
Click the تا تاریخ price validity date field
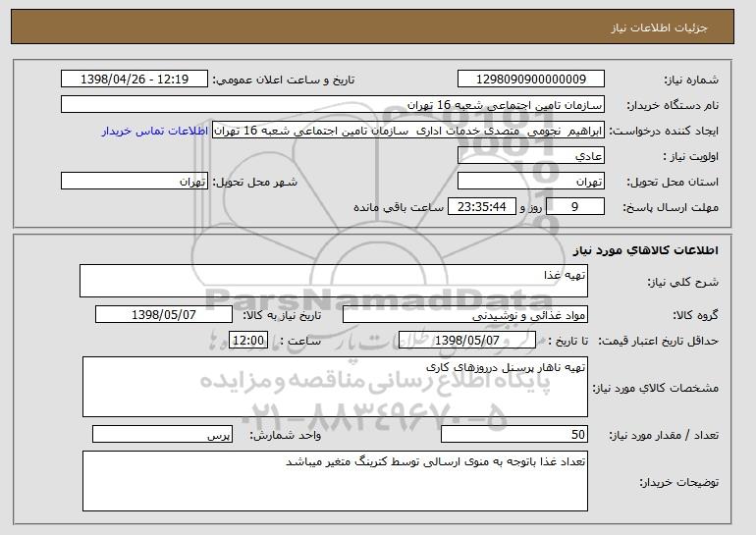(x=467, y=341)
